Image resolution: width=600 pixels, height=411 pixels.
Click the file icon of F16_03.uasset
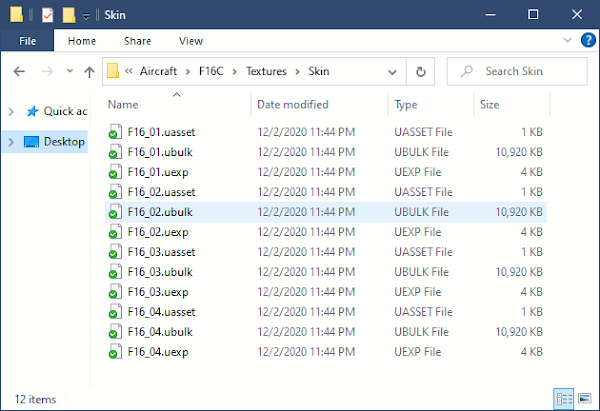click(x=115, y=252)
